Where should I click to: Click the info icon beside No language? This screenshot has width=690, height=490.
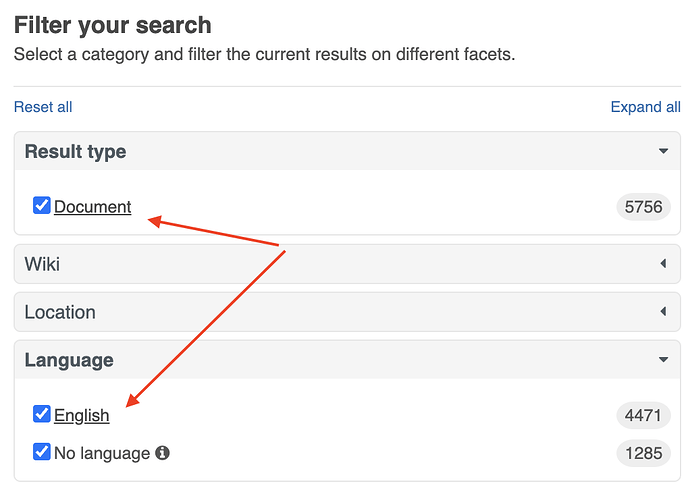click(x=163, y=453)
